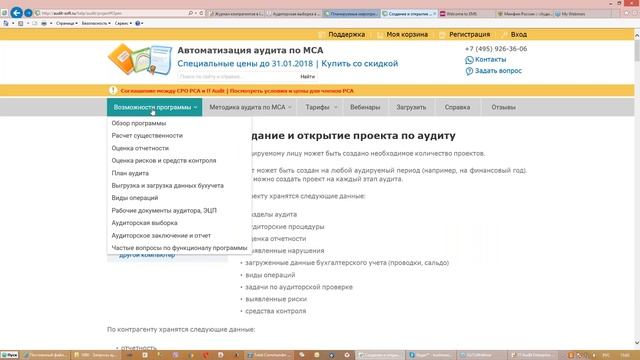640x360 pixels.
Task: Select 'Расчет существенности' from dropdown menu
Action: tap(147, 136)
